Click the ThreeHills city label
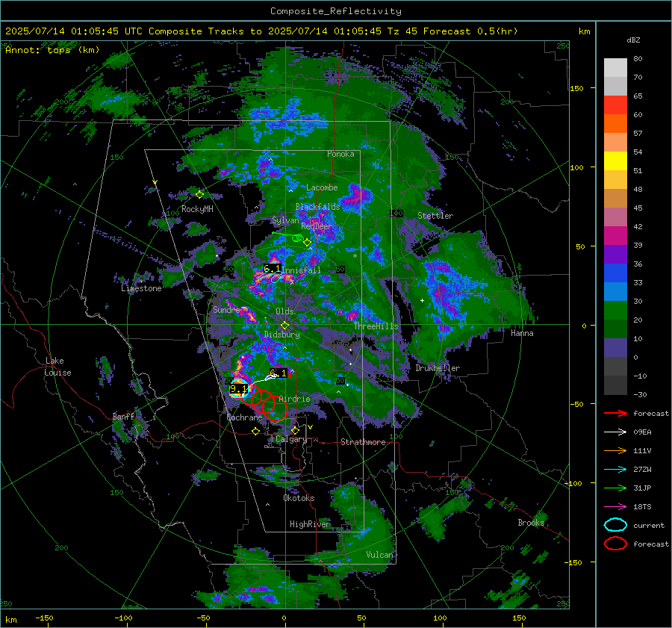The width and height of the screenshot is (672, 628). [376, 326]
